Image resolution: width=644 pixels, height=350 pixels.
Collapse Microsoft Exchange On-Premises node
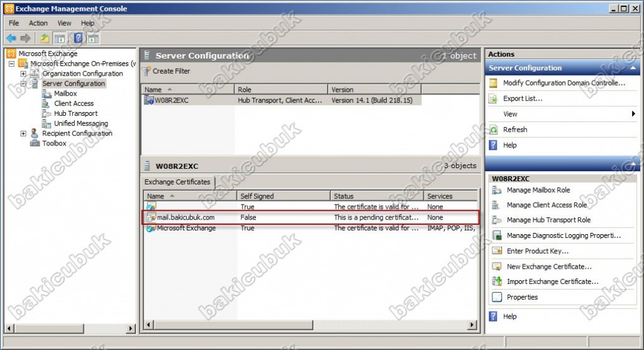11,64
